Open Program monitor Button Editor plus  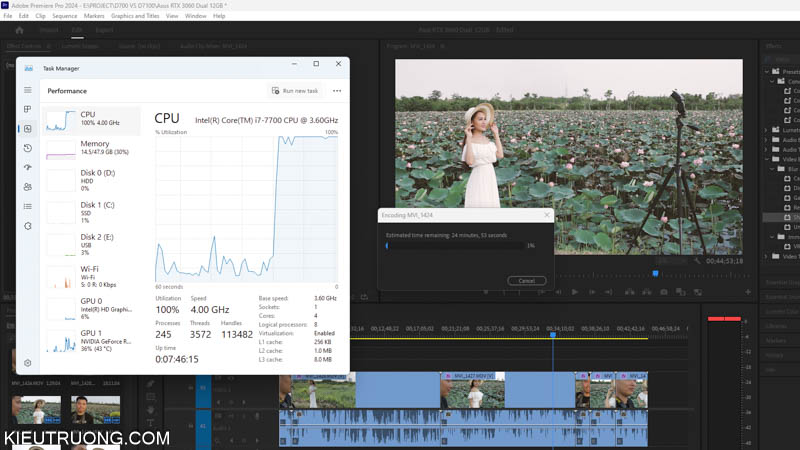pos(747,292)
